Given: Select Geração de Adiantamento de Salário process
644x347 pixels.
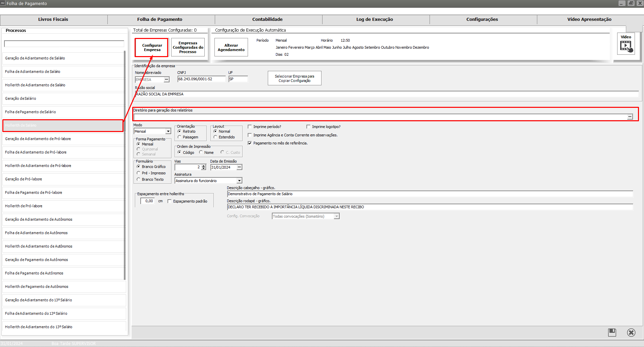Looking at the screenshot, I should [x=64, y=58].
